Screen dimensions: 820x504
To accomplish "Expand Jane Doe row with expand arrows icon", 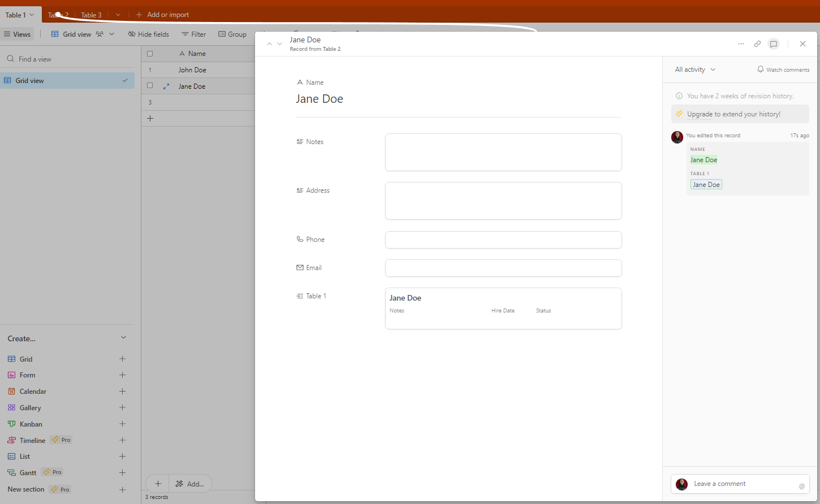I will pyautogui.click(x=166, y=86).
